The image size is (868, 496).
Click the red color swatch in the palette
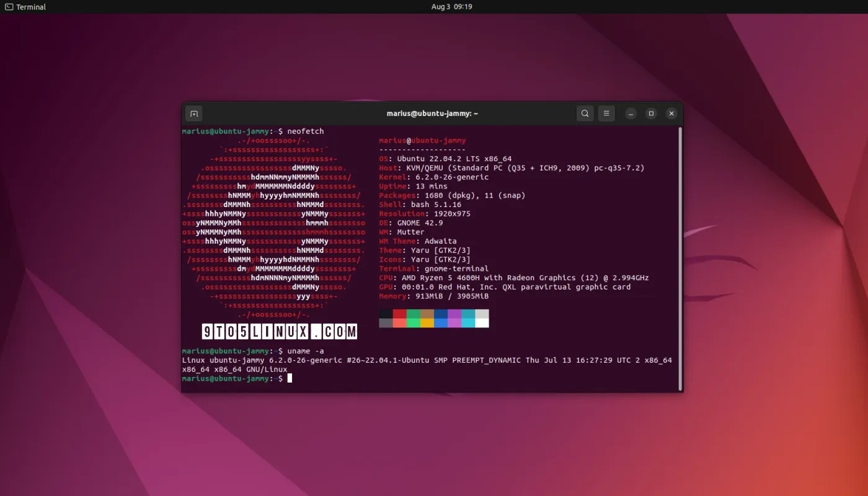click(401, 319)
